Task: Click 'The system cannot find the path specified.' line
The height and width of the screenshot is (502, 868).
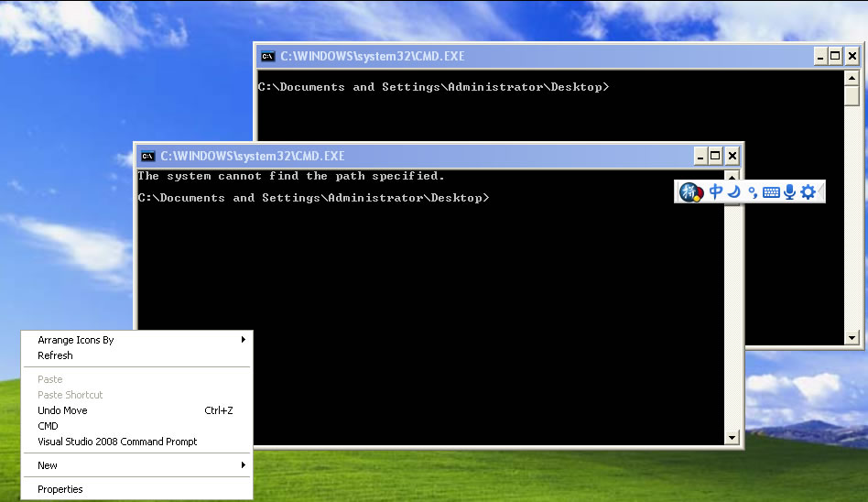Action: click(291, 176)
